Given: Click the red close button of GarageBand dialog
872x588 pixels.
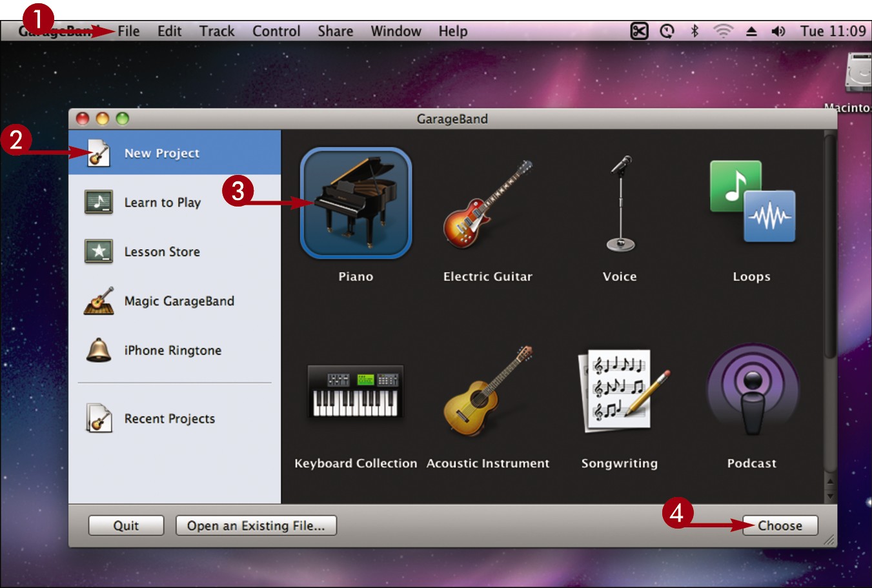Looking at the screenshot, I should [x=83, y=118].
